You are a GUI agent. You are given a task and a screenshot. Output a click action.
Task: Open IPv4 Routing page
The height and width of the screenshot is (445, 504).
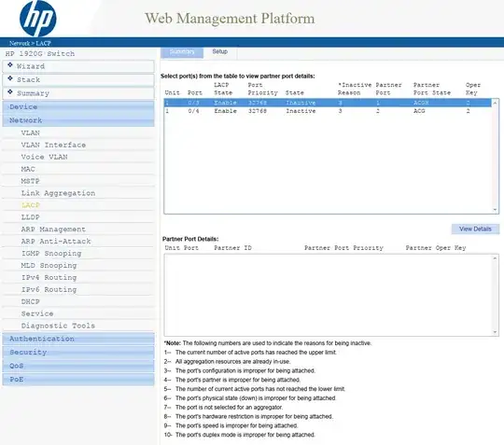pyautogui.click(x=49, y=277)
